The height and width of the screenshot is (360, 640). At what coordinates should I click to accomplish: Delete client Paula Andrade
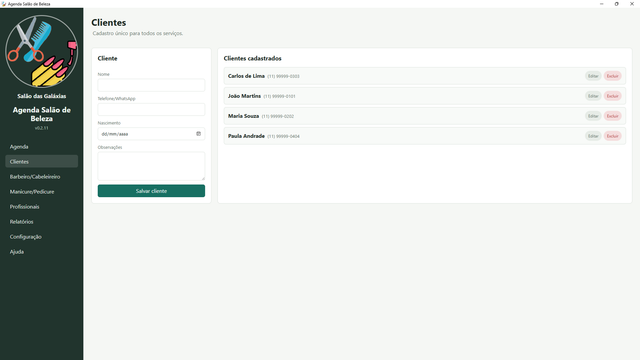coord(613,136)
